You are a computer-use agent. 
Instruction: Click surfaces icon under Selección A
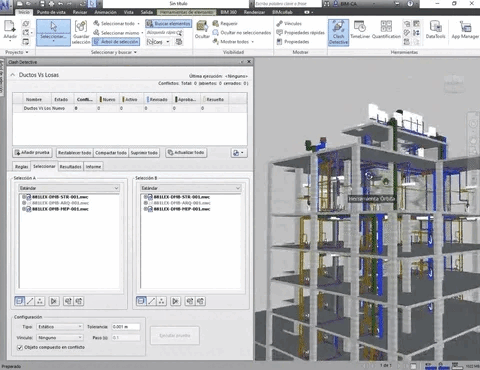20,301
